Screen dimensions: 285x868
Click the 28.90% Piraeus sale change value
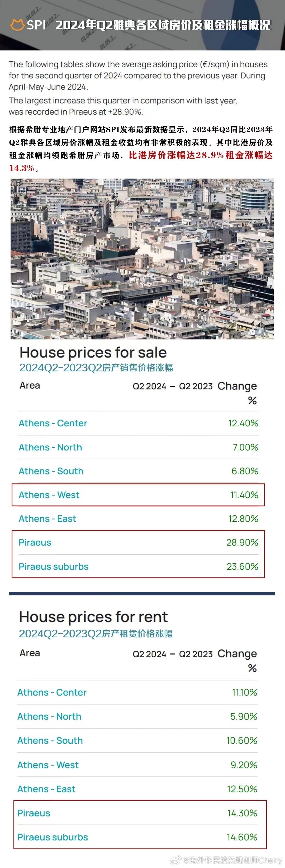[242, 542]
